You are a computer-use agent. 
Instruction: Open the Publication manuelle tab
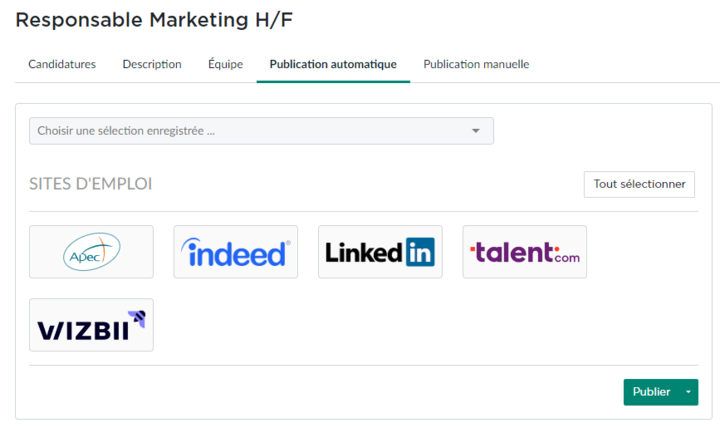click(476, 64)
